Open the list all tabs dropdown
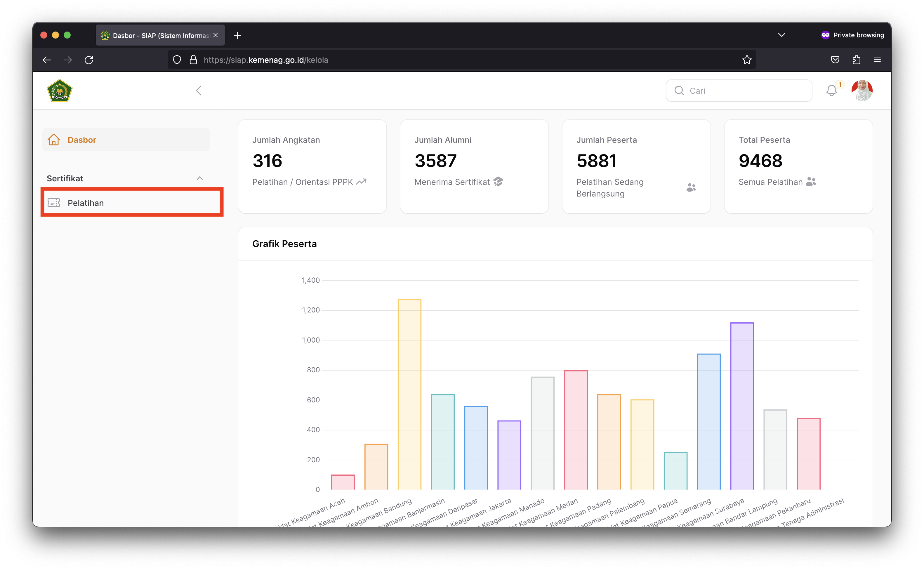Viewport: 924px width, 570px height. click(x=781, y=35)
